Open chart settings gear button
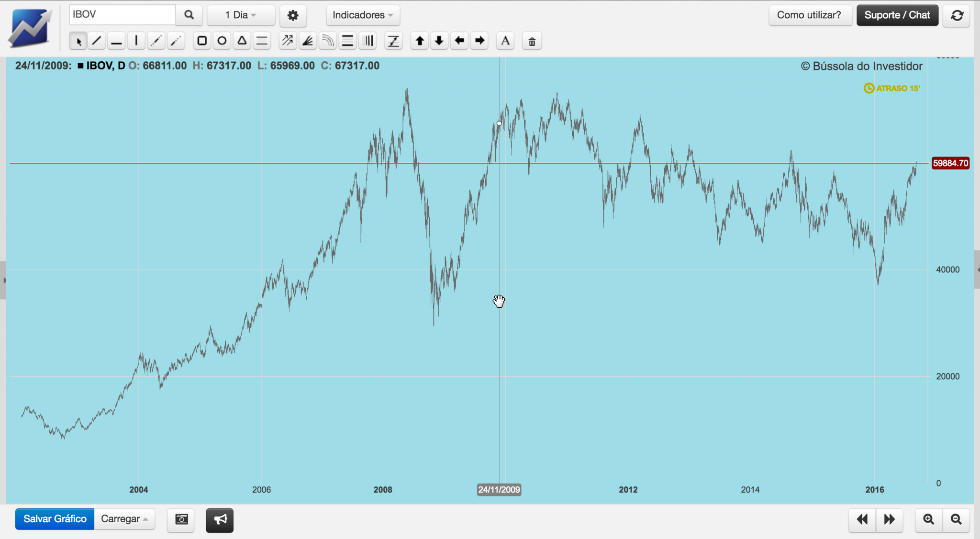This screenshot has height=539, width=980. click(293, 15)
